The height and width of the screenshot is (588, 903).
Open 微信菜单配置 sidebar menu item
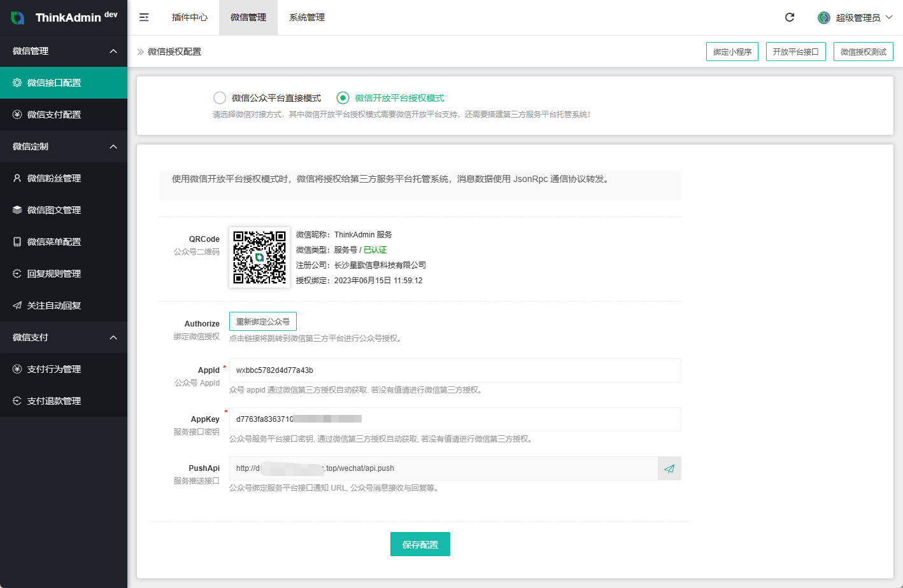point(64,242)
